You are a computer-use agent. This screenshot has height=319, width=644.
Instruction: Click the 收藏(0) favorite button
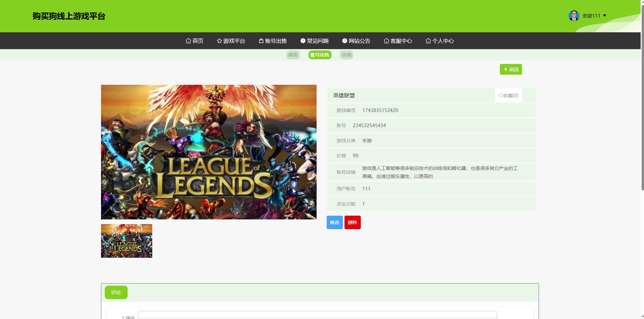509,96
